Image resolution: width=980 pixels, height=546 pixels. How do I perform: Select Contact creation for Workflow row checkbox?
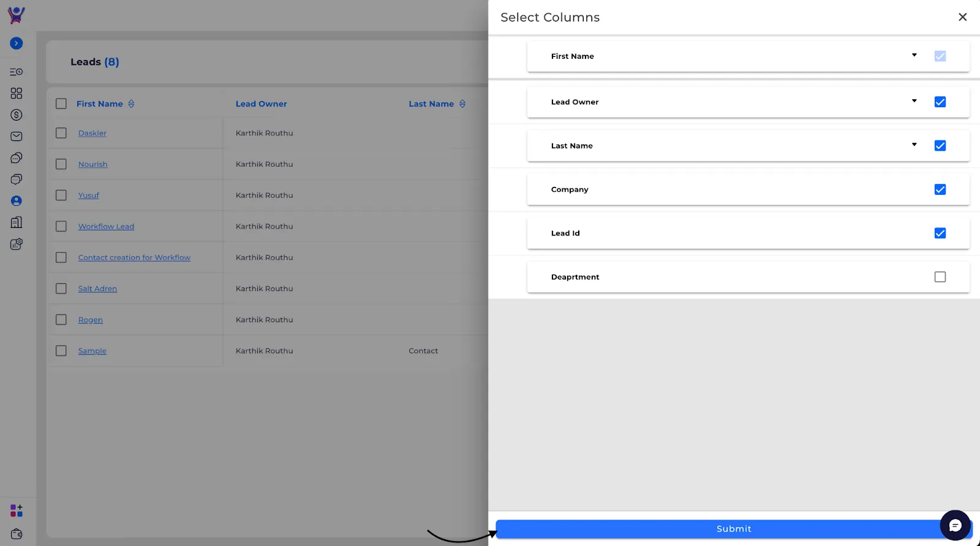[x=61, y=257]
